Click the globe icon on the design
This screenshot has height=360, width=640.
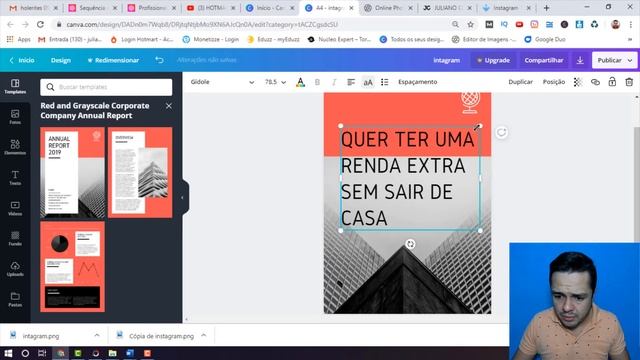click(x=470, y=102)
